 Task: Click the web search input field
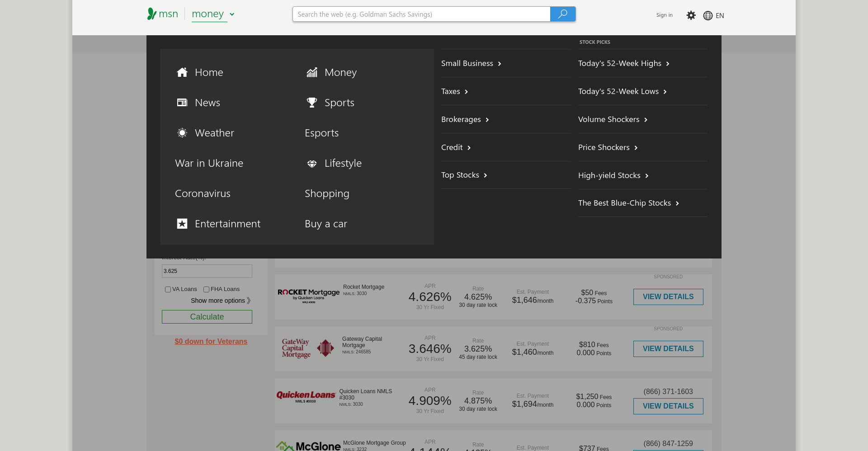point(421,14)
